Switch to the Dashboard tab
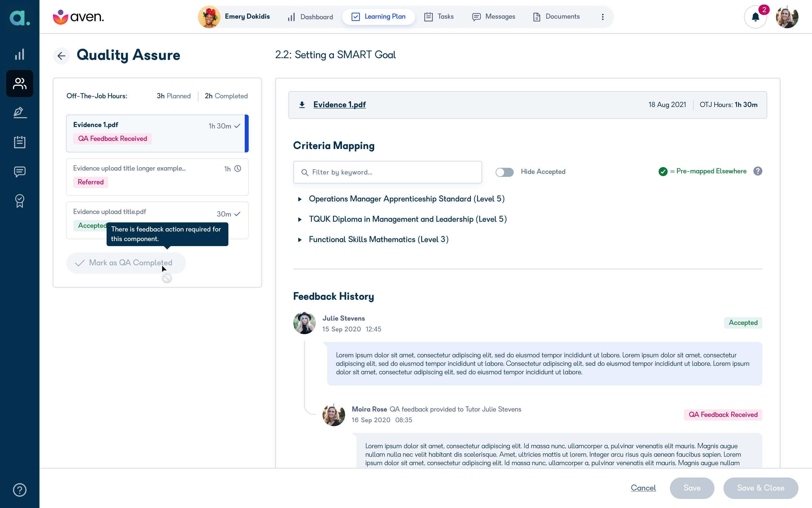This screenshot has height=508, width=812. 310,17
